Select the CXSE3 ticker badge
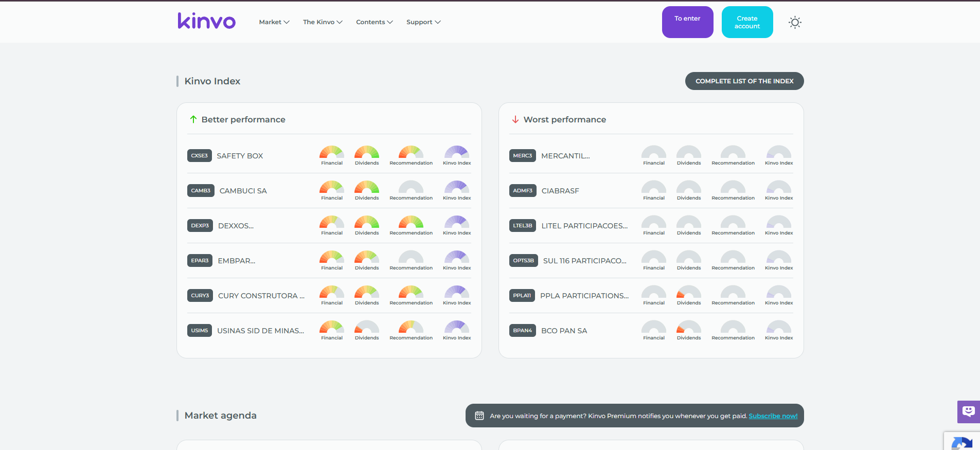This screenshot has height=450, width=980. point(200,156)
